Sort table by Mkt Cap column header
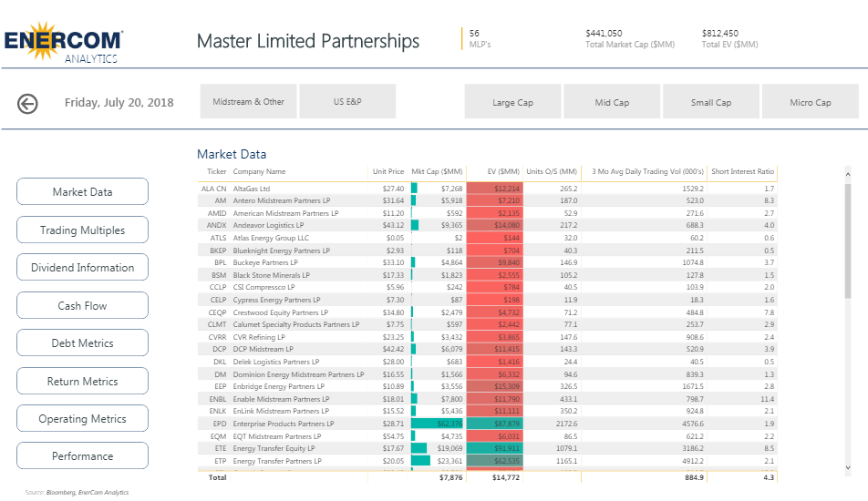The image size is (868, 501). 437,171
